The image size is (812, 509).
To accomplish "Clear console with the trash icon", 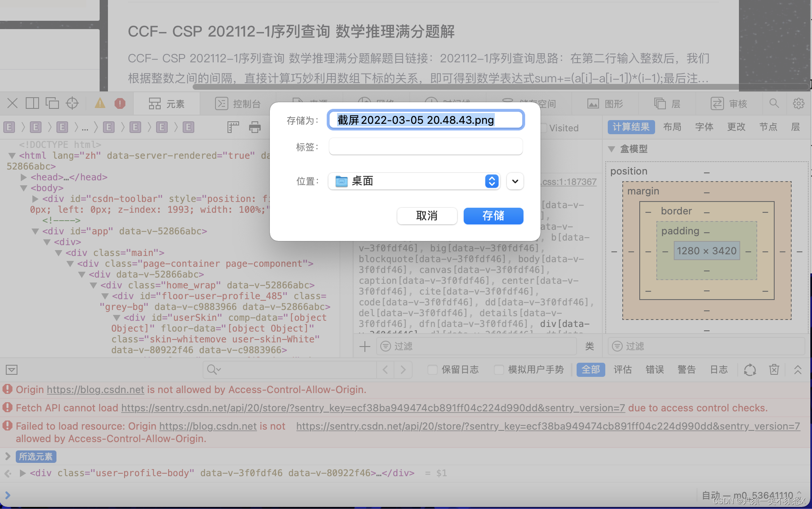I will tap(774, 369).
